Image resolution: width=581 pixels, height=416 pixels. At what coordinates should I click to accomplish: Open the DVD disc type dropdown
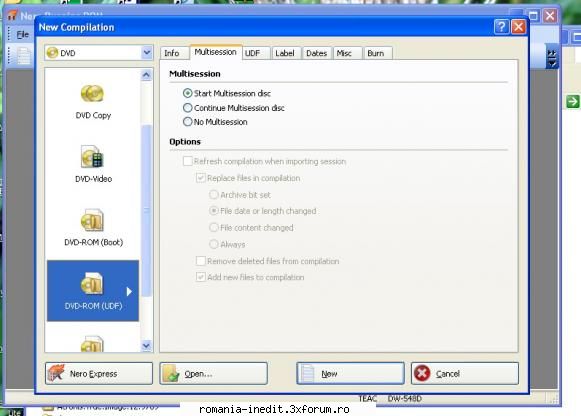(99, 53)
